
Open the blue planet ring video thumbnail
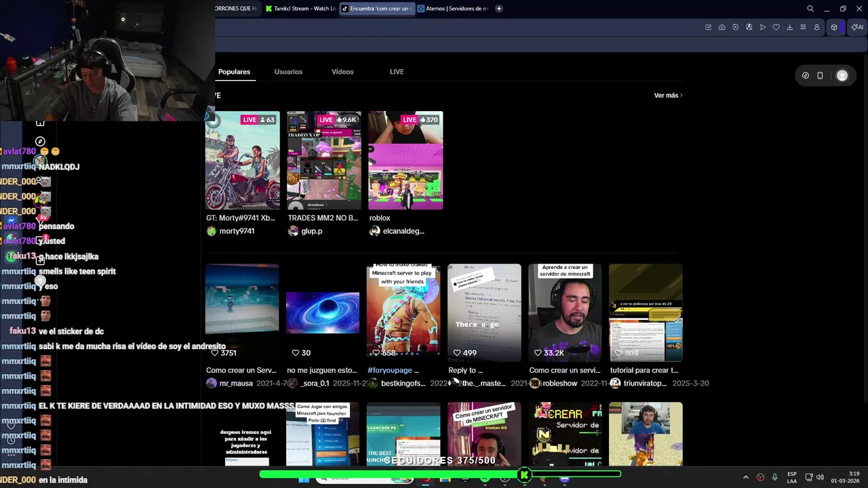tap(323, 312)
